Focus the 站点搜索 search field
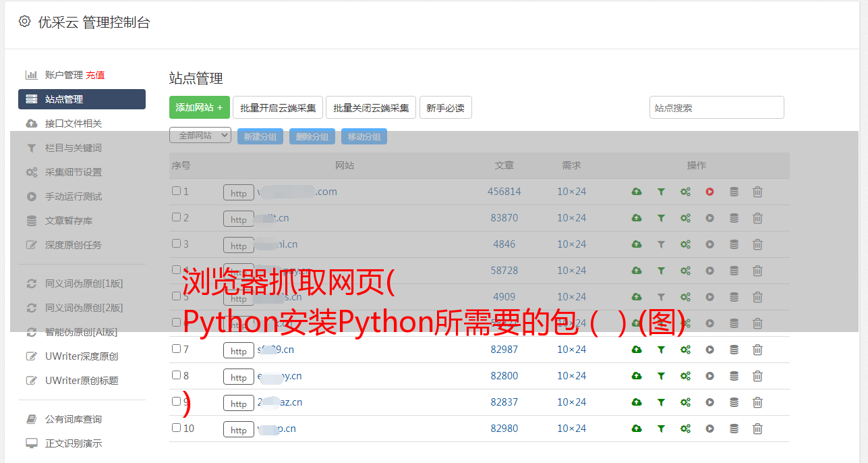This screenshot has width=868, height=463. point(717,107)
